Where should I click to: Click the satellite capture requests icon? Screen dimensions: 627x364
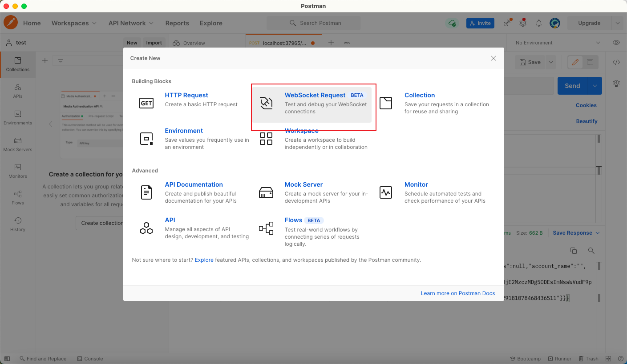(507, 23)
